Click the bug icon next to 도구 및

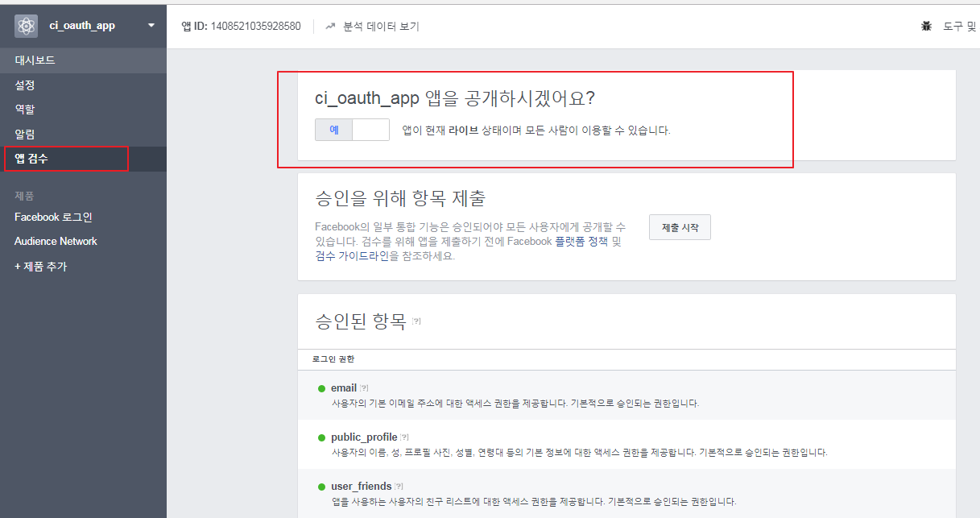(926, 27)
